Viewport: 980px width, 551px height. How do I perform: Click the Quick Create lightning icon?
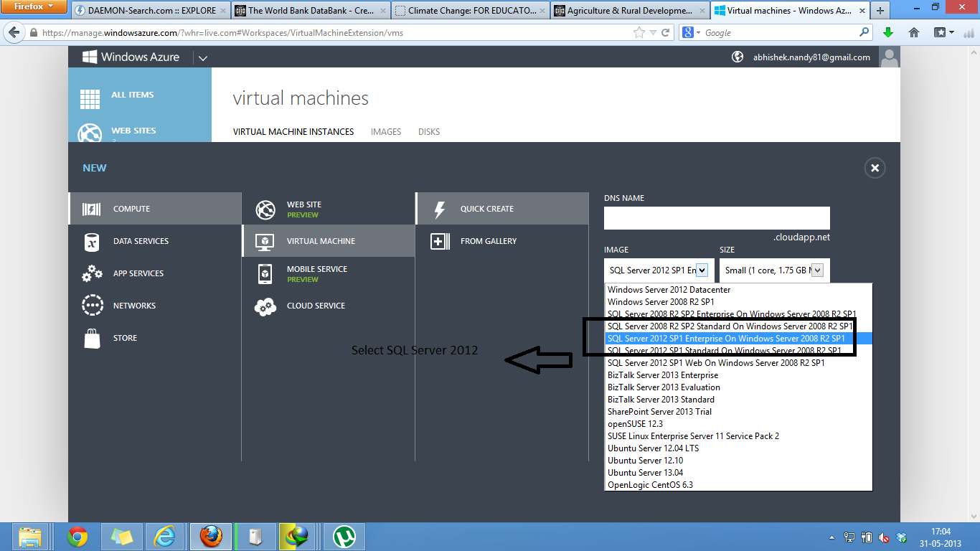click(440, 209)
